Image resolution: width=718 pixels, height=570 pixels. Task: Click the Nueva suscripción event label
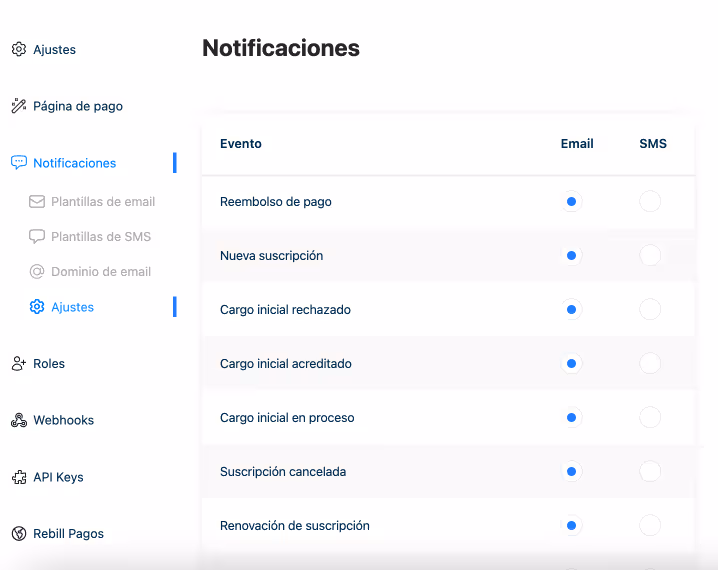pos(272,256)
